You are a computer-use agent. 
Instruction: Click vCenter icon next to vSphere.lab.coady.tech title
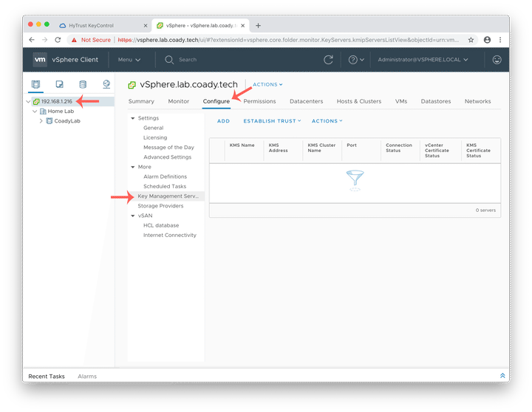[x=132, y=85]
